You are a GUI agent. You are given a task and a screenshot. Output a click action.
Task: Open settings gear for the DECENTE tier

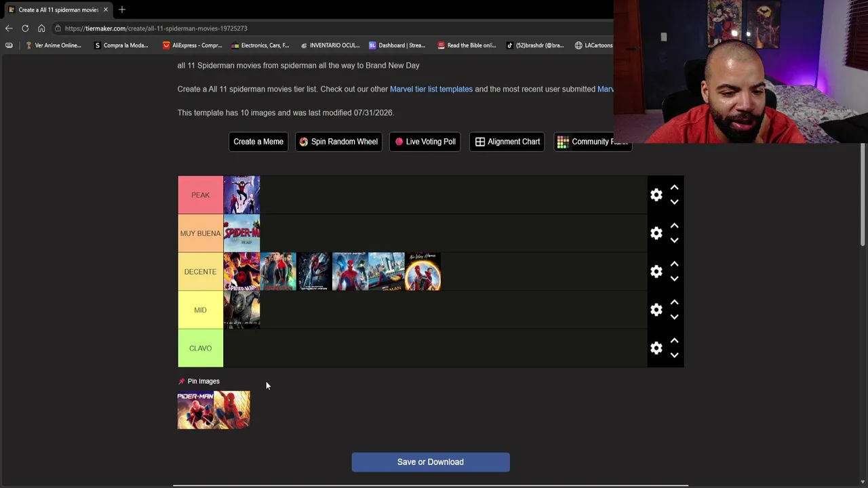[656, 272]
